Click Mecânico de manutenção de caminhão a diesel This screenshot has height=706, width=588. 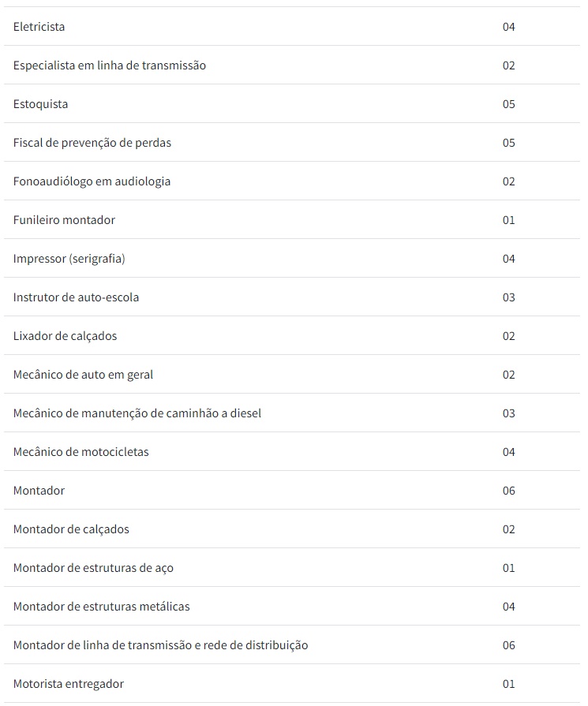pyautogui.click(x=137, y=413)
